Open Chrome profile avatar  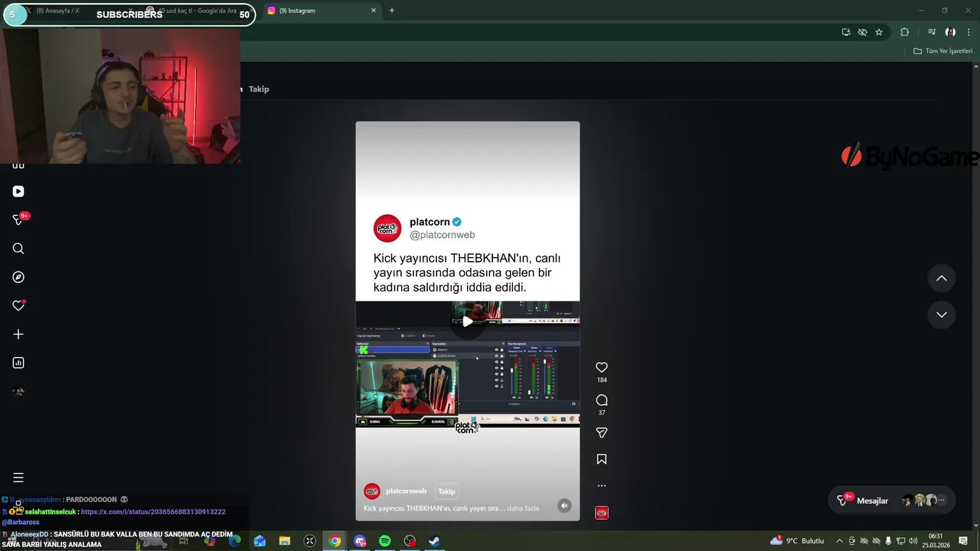tap(950, 32)
